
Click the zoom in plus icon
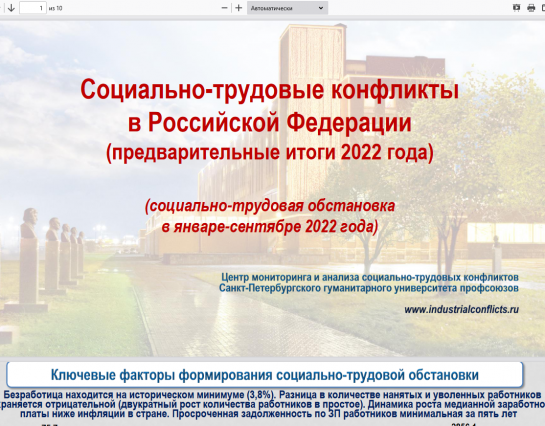click(238, 8)
